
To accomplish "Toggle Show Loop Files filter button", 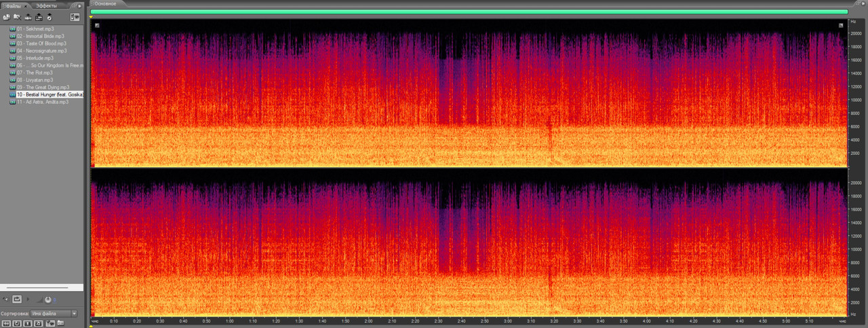I will tap(16, 323).
